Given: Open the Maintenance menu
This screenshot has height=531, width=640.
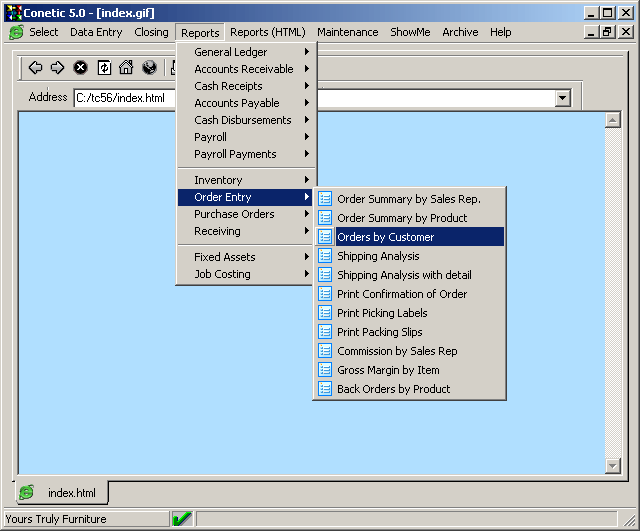Looking at the screenshot, I should pyautogui.click(x=347, y=32).
